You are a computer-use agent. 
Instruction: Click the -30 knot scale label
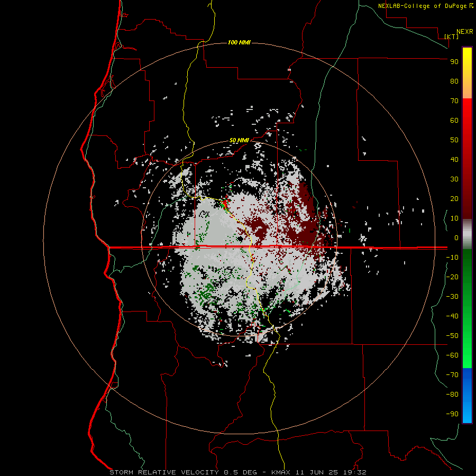pyautogui.click(x=452, y=297)
